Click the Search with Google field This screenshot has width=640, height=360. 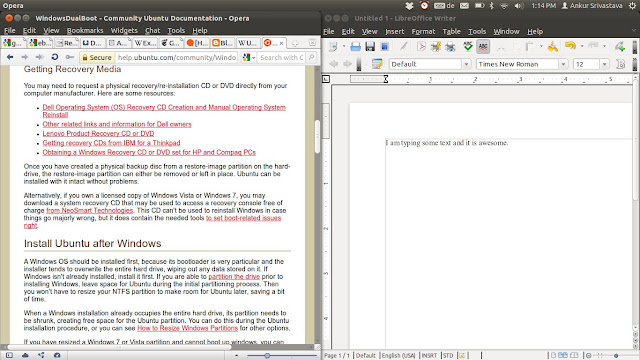[x=282, y=58]
